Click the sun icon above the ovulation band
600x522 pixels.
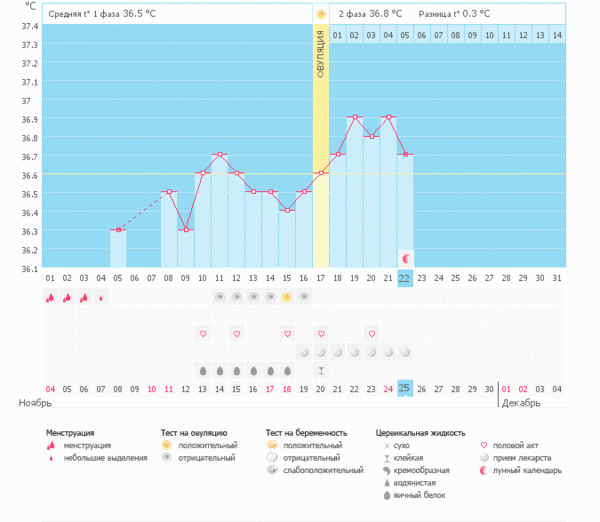(x=321, y=14)
